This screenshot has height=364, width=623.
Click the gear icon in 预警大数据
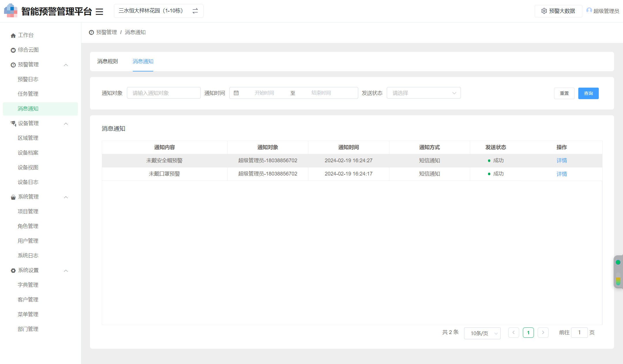point(544,11)
